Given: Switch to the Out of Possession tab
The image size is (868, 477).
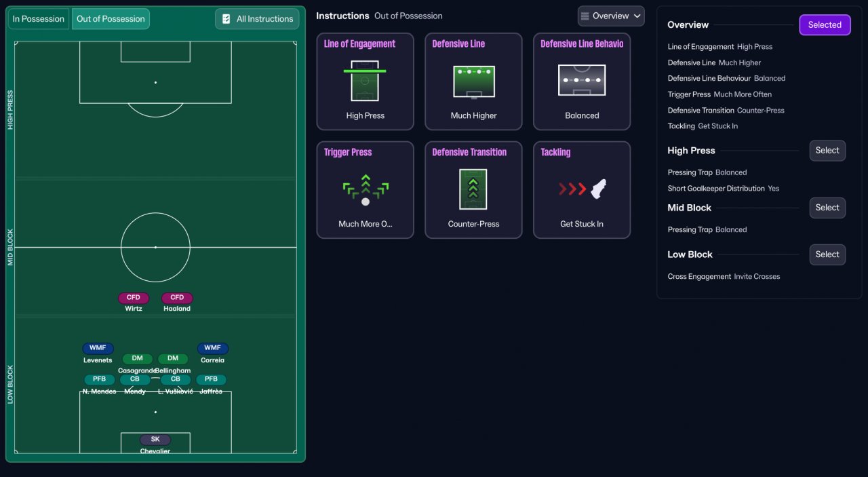Looking at the screenshot, I should (x=111, y=19).
